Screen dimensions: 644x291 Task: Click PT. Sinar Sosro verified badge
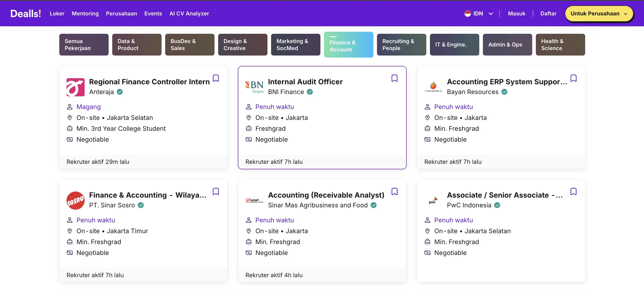[141, 205]
